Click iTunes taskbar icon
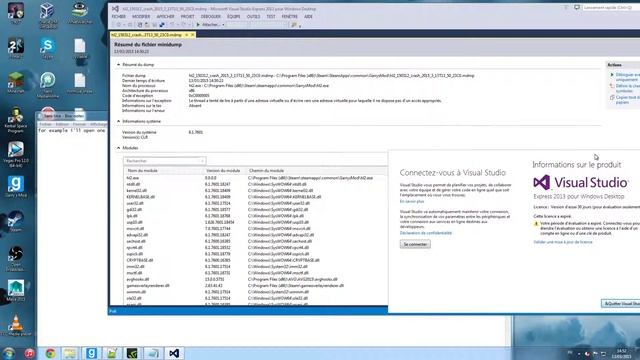The height and width of the screenshot is (360, 640). 30,353
